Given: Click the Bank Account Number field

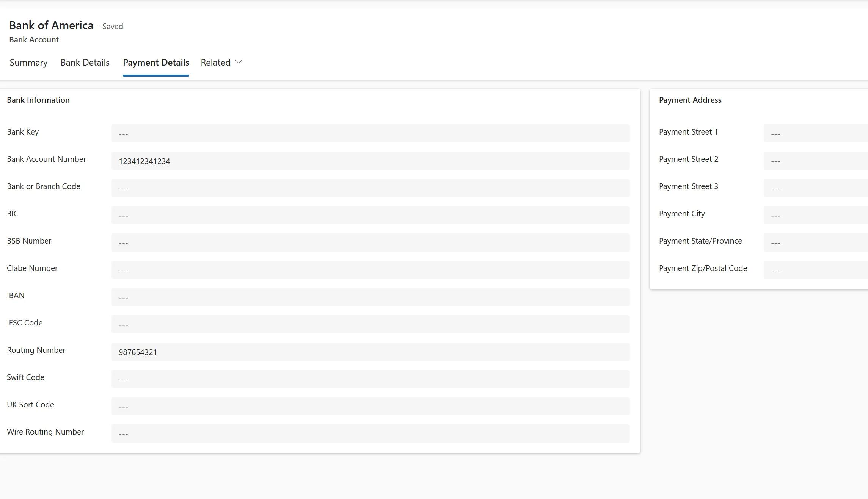Looking at the screenshot, I should coord(370,161).
